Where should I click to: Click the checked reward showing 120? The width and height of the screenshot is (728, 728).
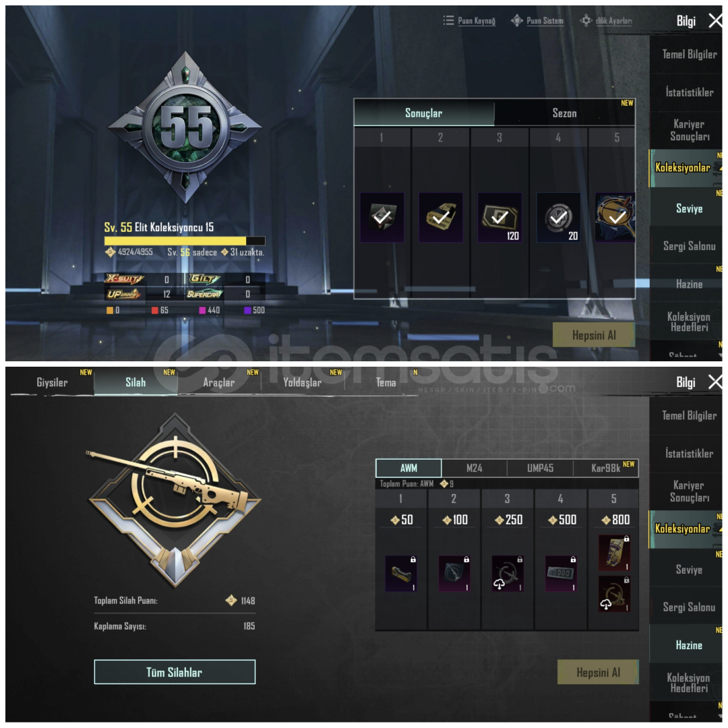(x=499, y=217)
